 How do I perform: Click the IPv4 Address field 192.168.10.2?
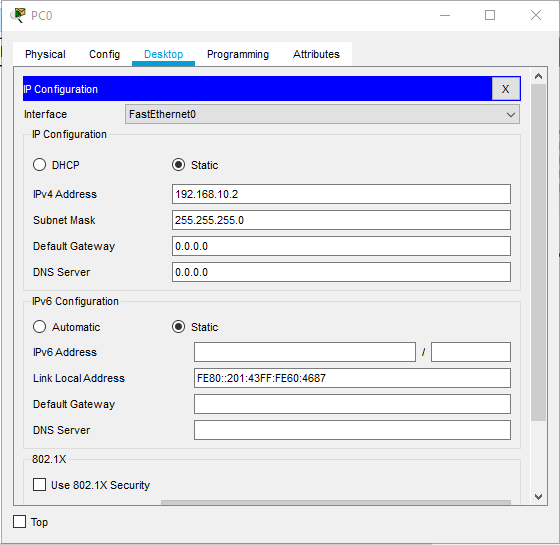(341, 194)
